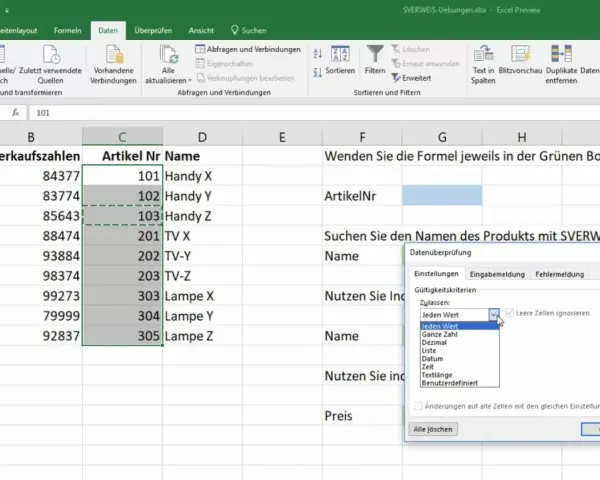This screenshot has height=480, width=600.
Task: Select the ArtikelNr label cell
Action: pos(362,196)
